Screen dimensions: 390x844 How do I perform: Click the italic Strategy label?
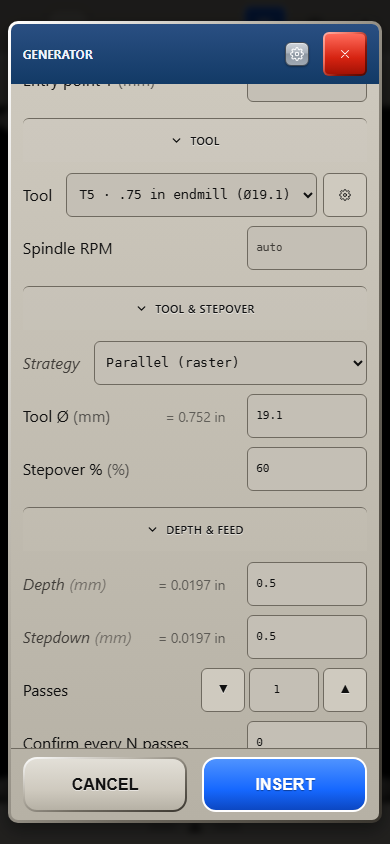click(52, 364)
